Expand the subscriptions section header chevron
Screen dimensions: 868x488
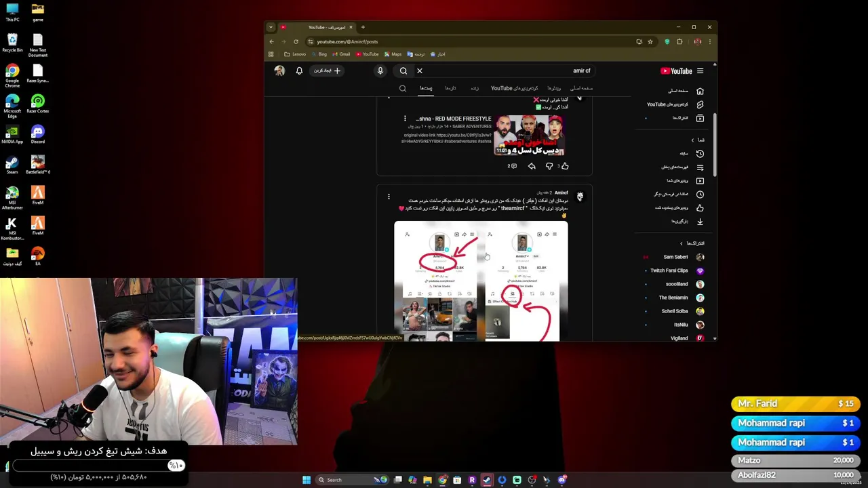(x=682, y=243)
